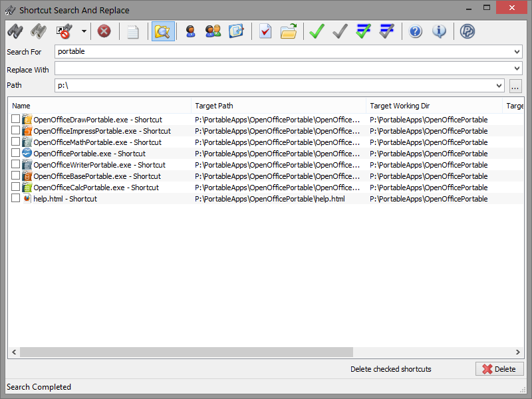Select the search with options binoculars icon

point(38,31)
